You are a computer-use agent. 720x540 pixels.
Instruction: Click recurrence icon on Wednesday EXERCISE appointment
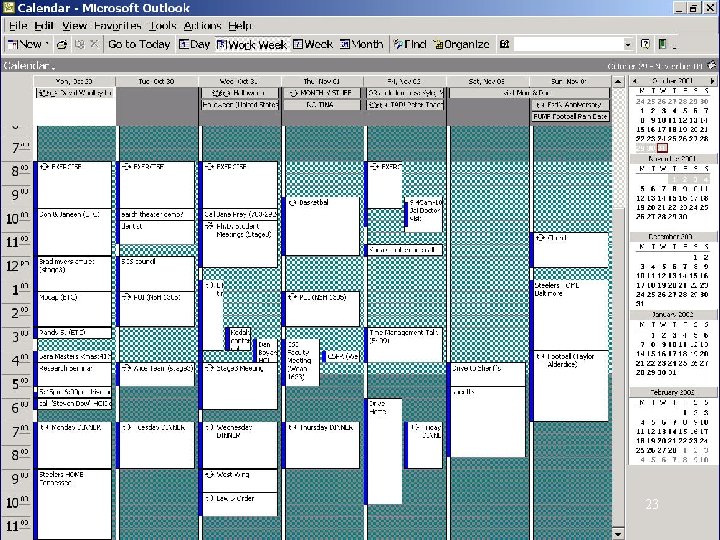pos(209,167)
